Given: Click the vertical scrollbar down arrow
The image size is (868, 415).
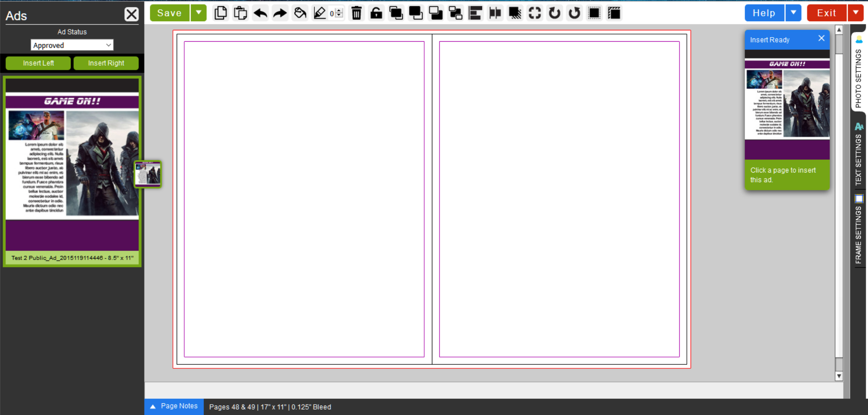Looking at the screenshot, I should [x=839, y=376].
